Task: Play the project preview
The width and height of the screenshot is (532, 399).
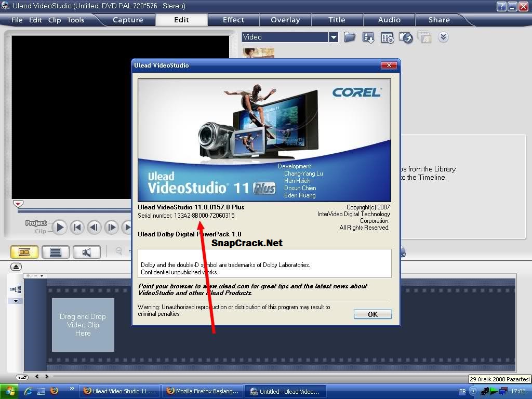Action: tap(60, 227)
